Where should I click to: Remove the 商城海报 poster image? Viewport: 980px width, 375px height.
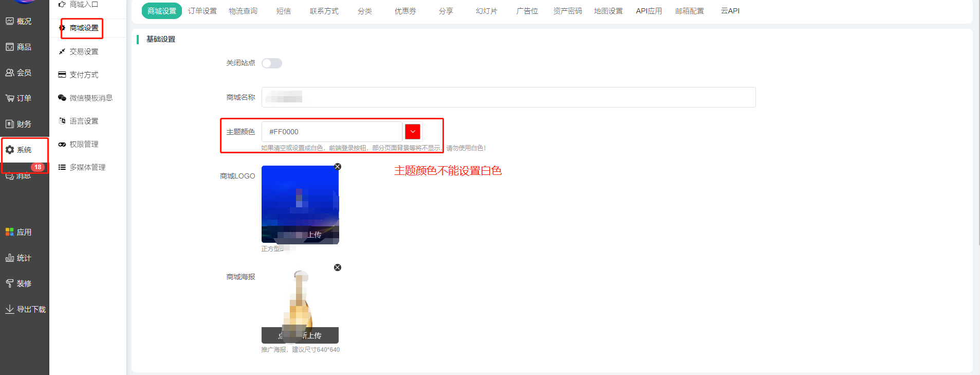click(338, 267)
